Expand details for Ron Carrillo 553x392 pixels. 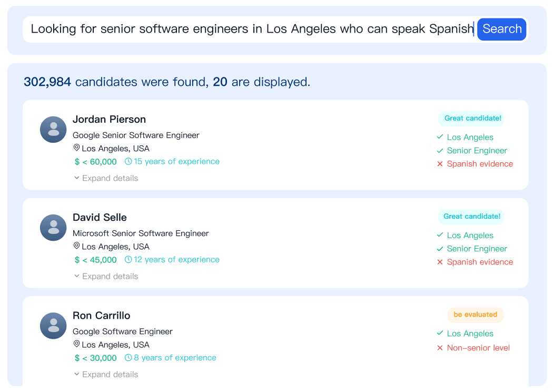(x=105, y=374)
